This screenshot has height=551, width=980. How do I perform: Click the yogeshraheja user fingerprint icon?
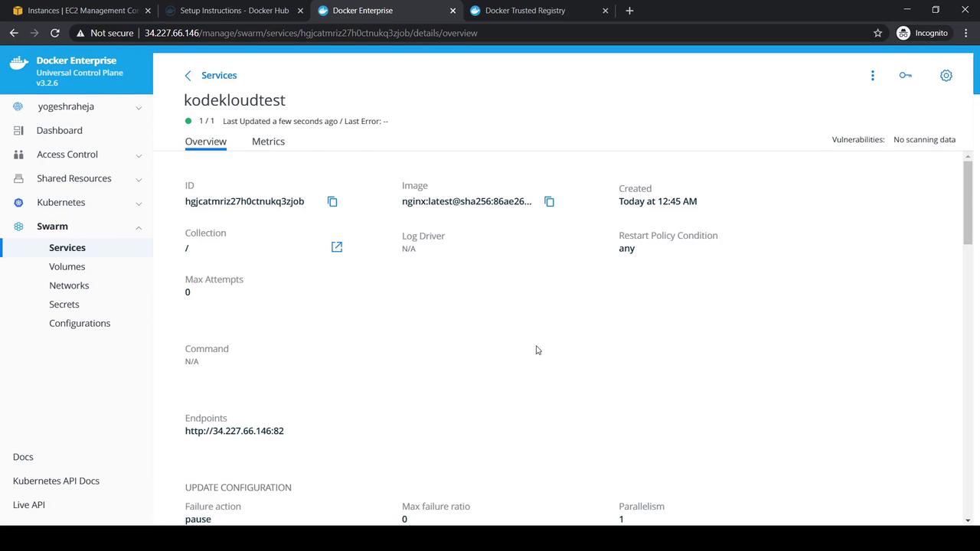18,106
